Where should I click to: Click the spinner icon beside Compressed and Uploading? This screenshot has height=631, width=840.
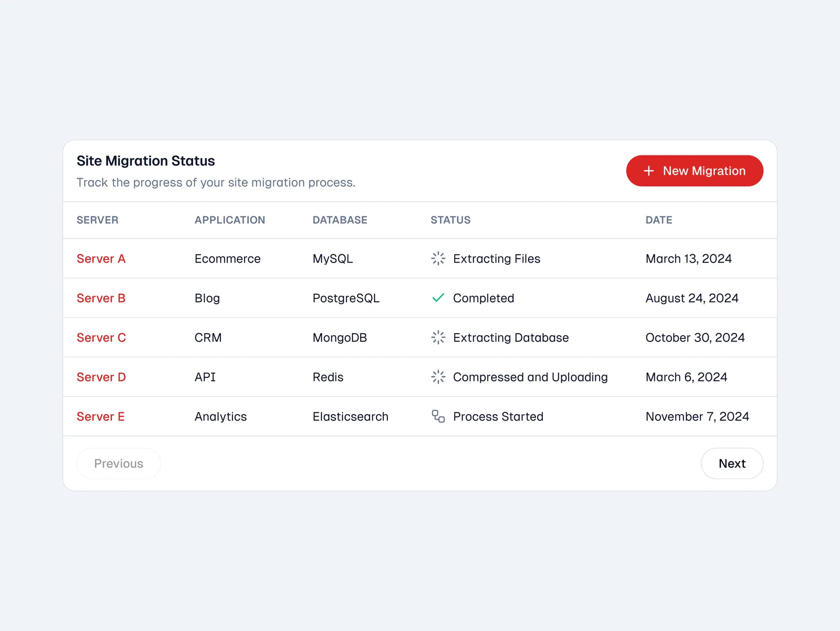[x=438, y=377]
